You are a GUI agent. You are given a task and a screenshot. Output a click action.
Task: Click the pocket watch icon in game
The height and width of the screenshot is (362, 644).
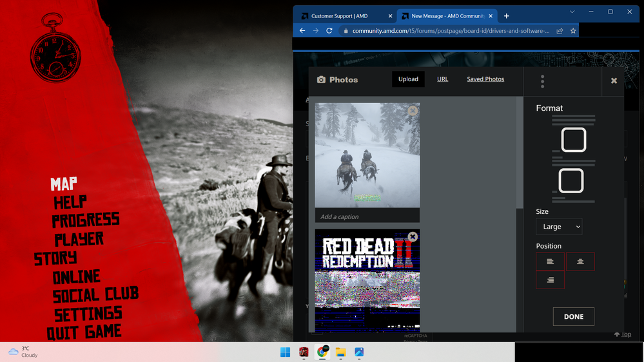[x=55, y=48]
